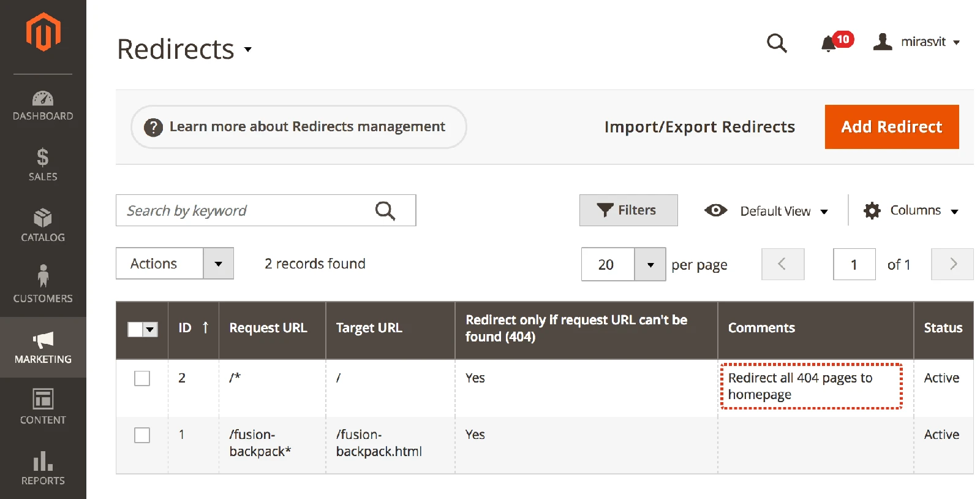Click Active status in row ID 2
980x499 pixels.
[941, 378]
